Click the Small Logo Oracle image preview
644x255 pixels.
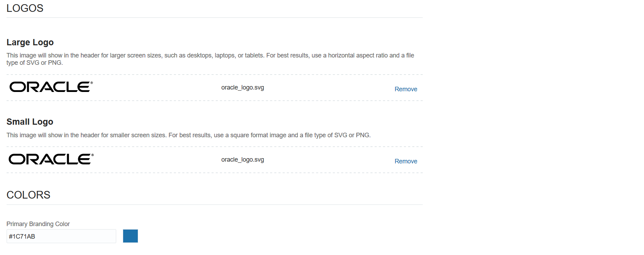tap(51, 159)
